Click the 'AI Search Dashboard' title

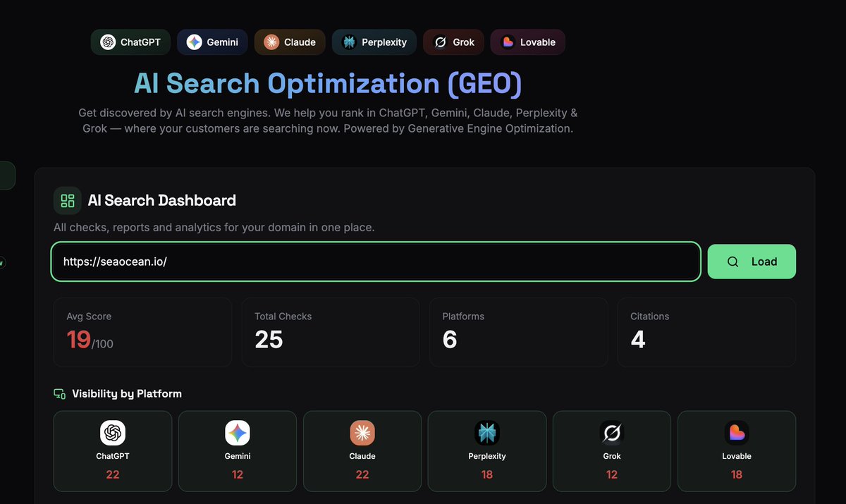161,201
